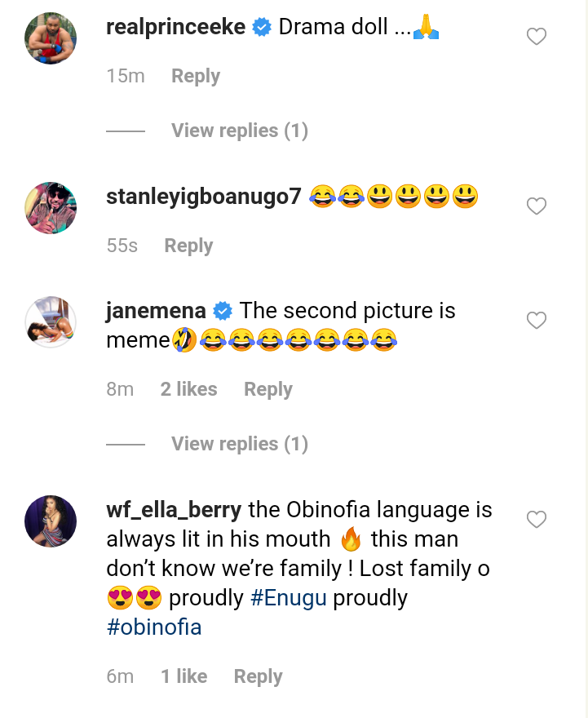Expand replies under janemena's comment
The image size is (588, 718).
[239, 444]
